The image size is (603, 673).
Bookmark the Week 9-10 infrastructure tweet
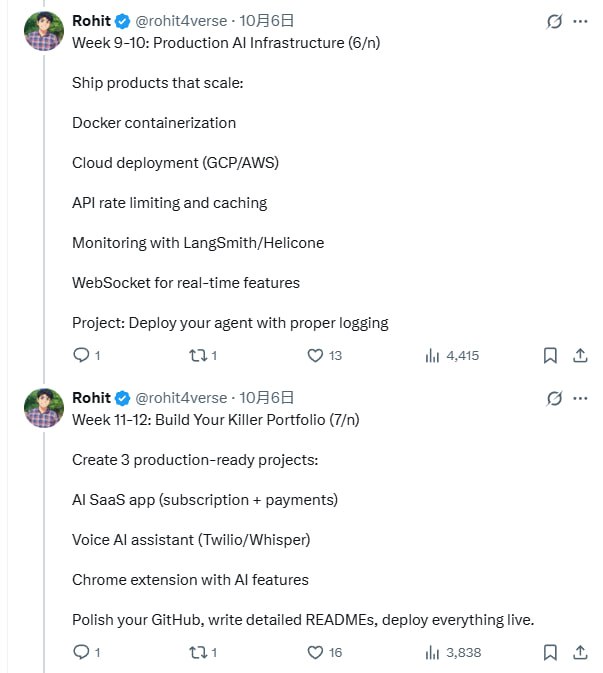point(550,355)
